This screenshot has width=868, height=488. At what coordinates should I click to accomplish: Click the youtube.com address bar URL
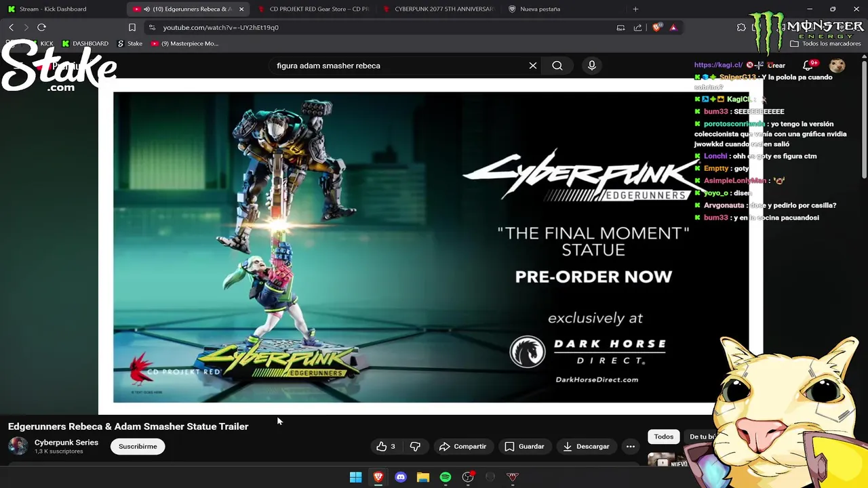(x=221, y=28)
